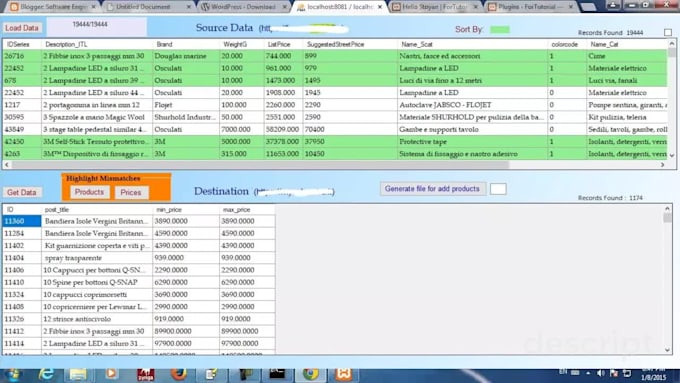The height and width of the screenshot is (383, 680).
Task: Click source table scroll right arrow
Action: point(662,165)
